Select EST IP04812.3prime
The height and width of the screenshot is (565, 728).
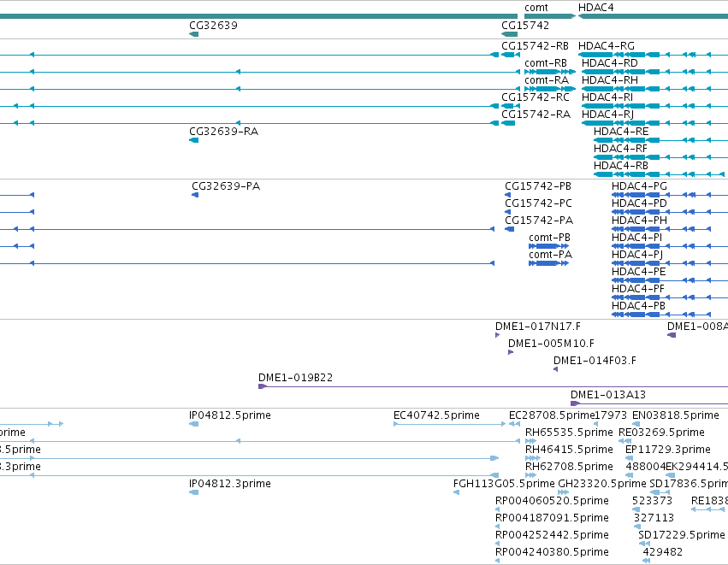tap(230, 485)
